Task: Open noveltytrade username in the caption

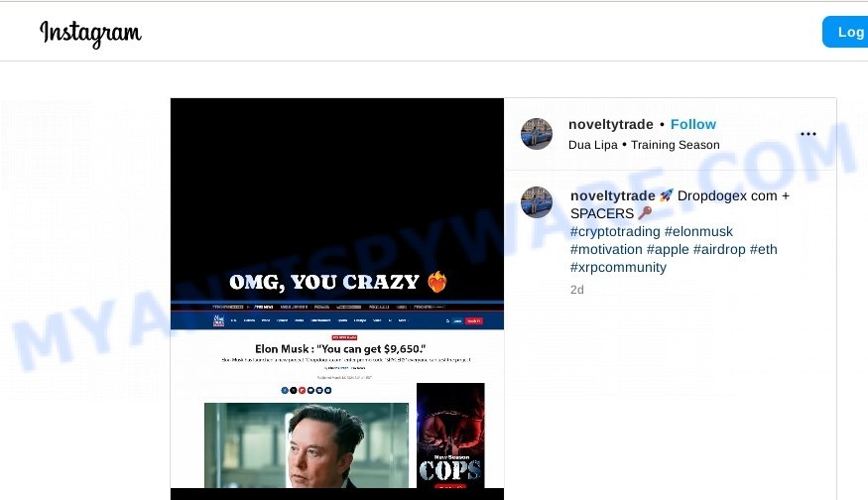Action: tap(612, 196)
